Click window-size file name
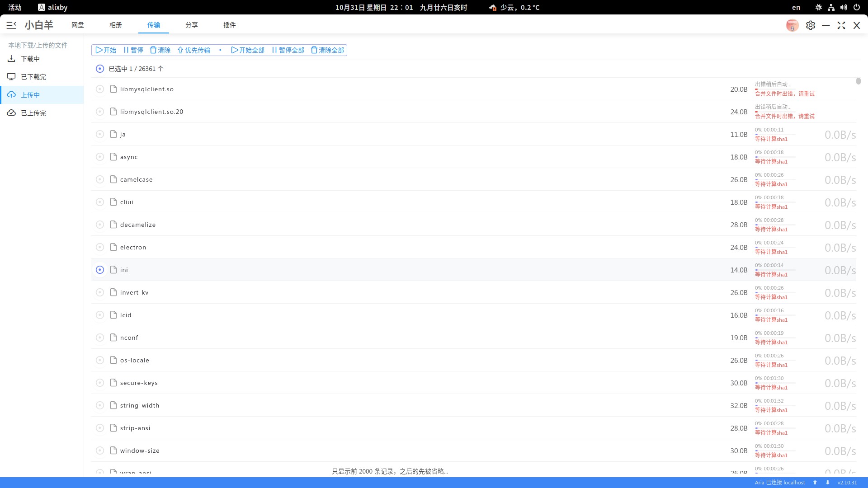This screenshot has height=488, width=868. click(140, 450)
